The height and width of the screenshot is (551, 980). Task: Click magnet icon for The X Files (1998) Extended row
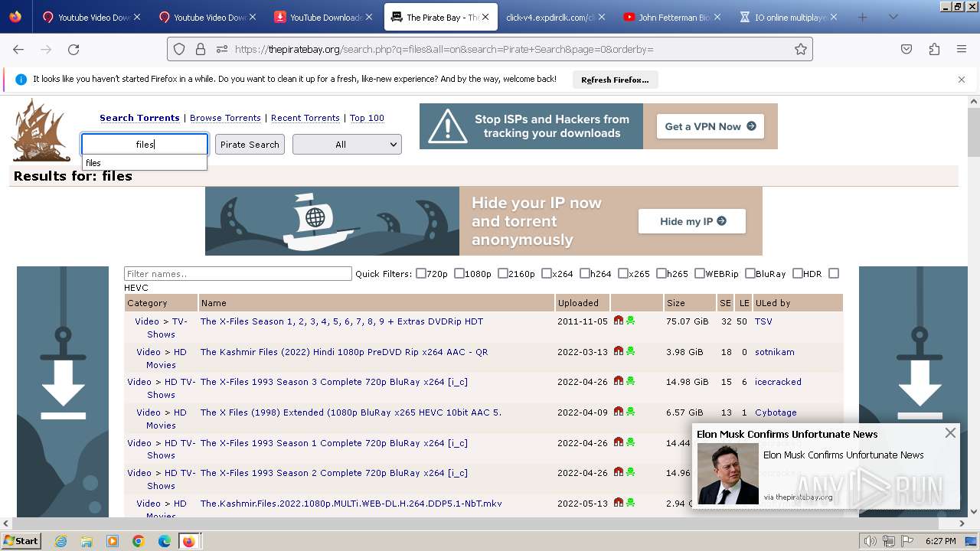tap(619, 412)
